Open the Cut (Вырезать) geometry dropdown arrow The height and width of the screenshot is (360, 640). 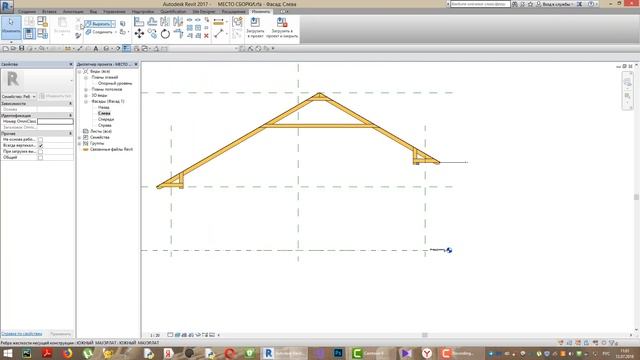click(113, 24)
